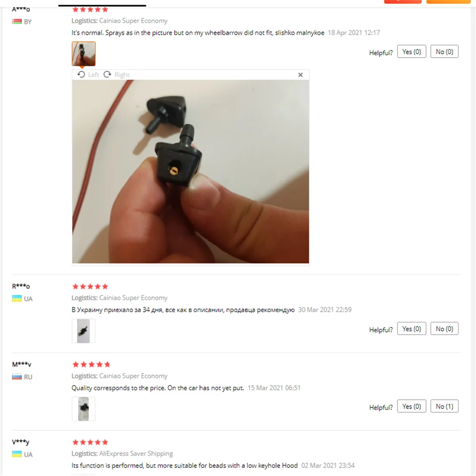Image resolution: width=476 pixels, height=476 pixels.
Task: Click five-star rating of R***o's review
Action: (90, 287)
